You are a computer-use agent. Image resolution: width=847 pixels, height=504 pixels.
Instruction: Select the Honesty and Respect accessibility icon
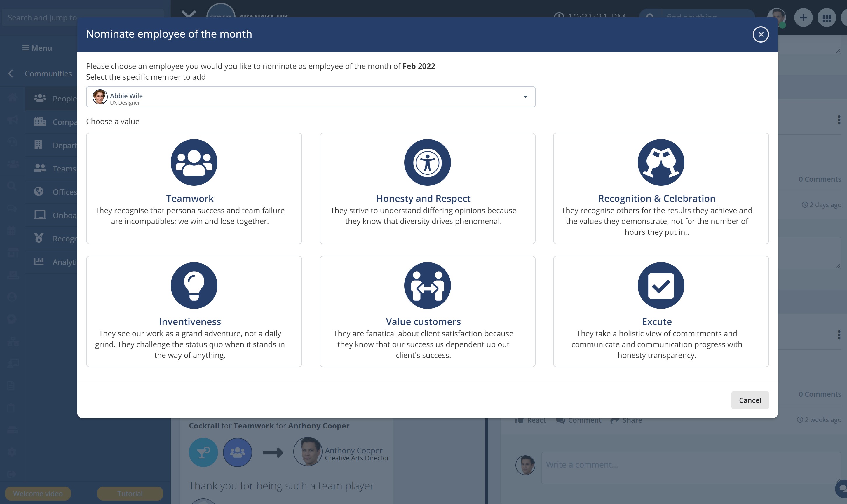coord(427,162)
